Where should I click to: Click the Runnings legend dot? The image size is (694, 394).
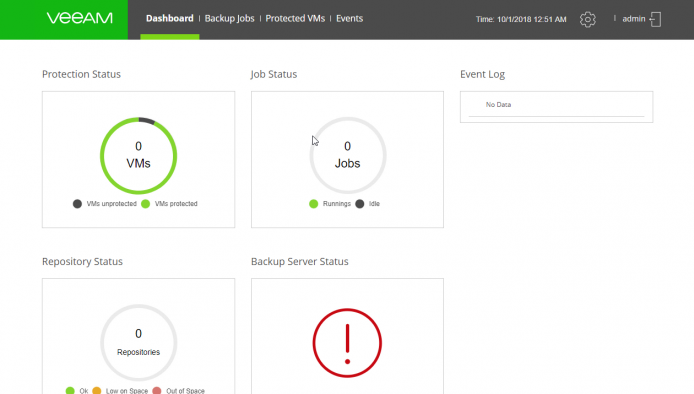(x=313, y=204)
